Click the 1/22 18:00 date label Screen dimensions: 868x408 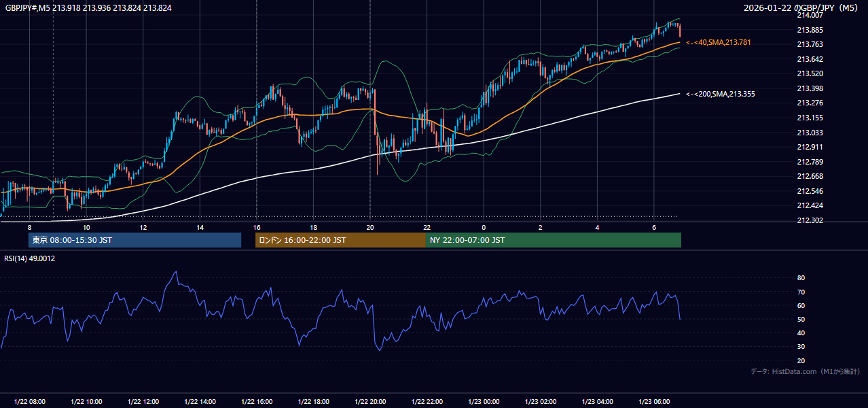(x=313, y=402)
